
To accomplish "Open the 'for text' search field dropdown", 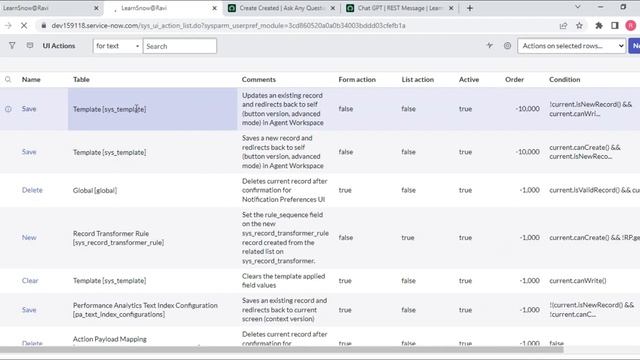I will coord(117,46).
